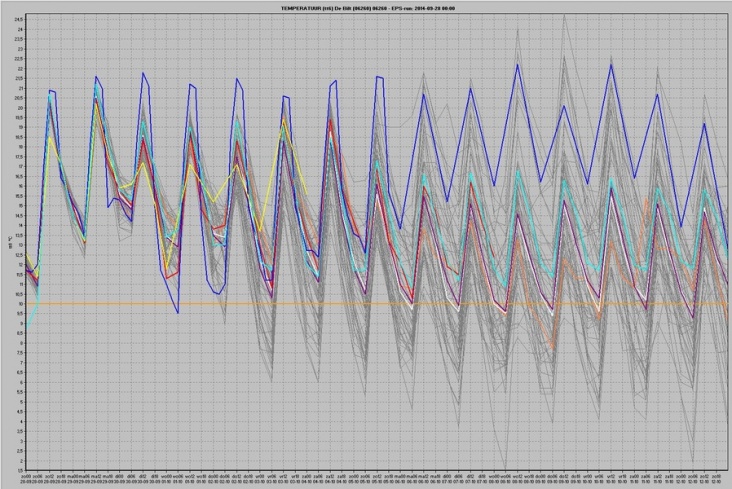Click the tallest gray ensemble spike in the chart
Screen dimensions: 732x489
517,27
